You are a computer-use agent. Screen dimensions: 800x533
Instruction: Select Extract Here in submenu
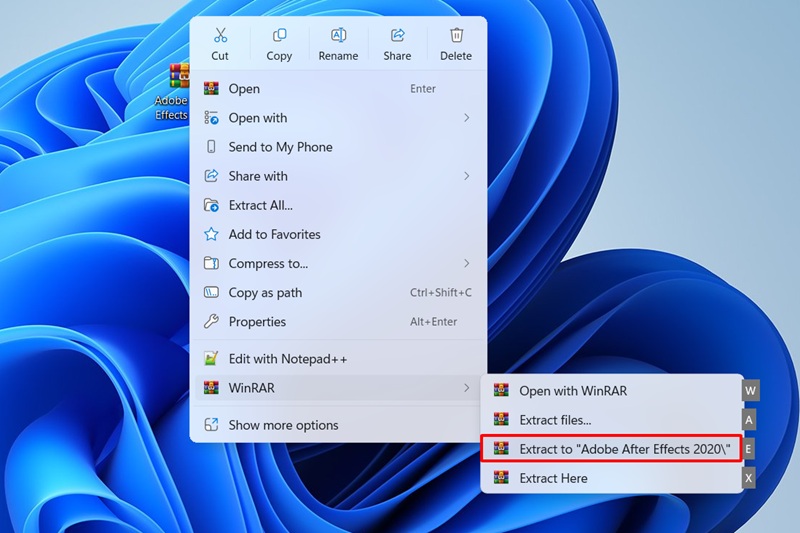point(612,478)
